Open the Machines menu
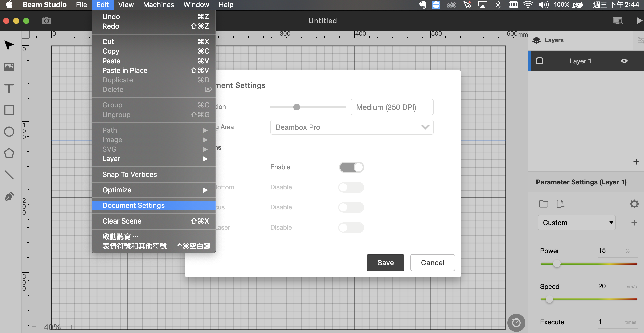The width and height of the screenshot is (644, 333). point(158,5)
